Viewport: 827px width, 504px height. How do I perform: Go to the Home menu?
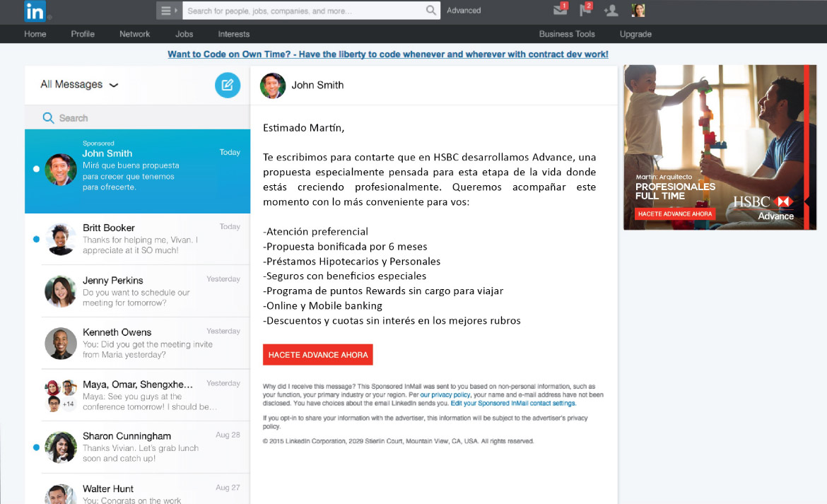(x=35, y=34)
